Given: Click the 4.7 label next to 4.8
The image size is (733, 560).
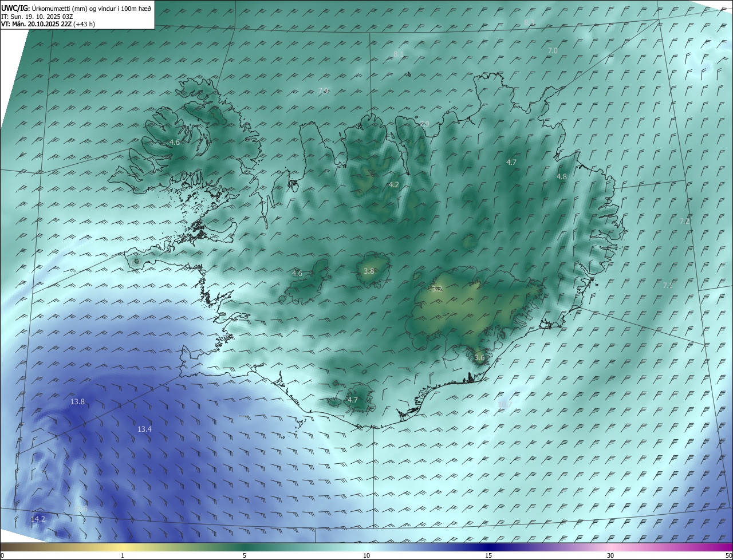Looking at the screenshot, I should tap(511, 163).
